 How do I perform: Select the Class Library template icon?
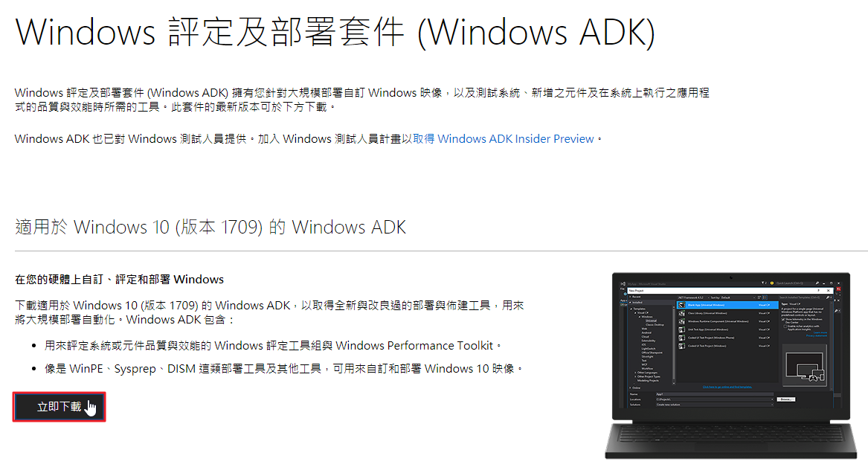[x=682, y=313]
